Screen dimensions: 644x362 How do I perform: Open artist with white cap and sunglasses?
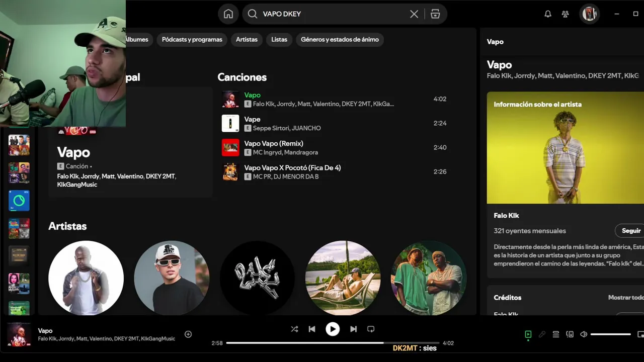pos(172,278)
